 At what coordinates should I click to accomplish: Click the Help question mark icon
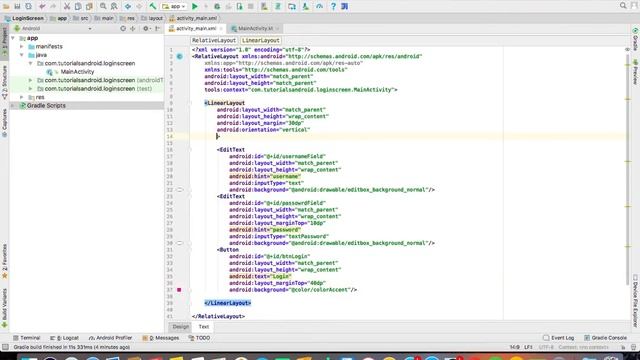coord(333,6)
